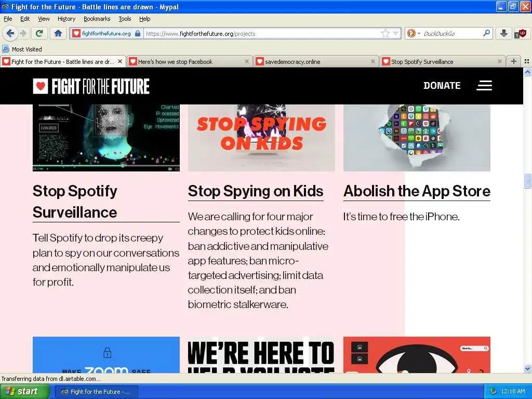Open the Edit menu
Image resolution: width=532 pixels, height=399 pixels.
click(25, 19)
